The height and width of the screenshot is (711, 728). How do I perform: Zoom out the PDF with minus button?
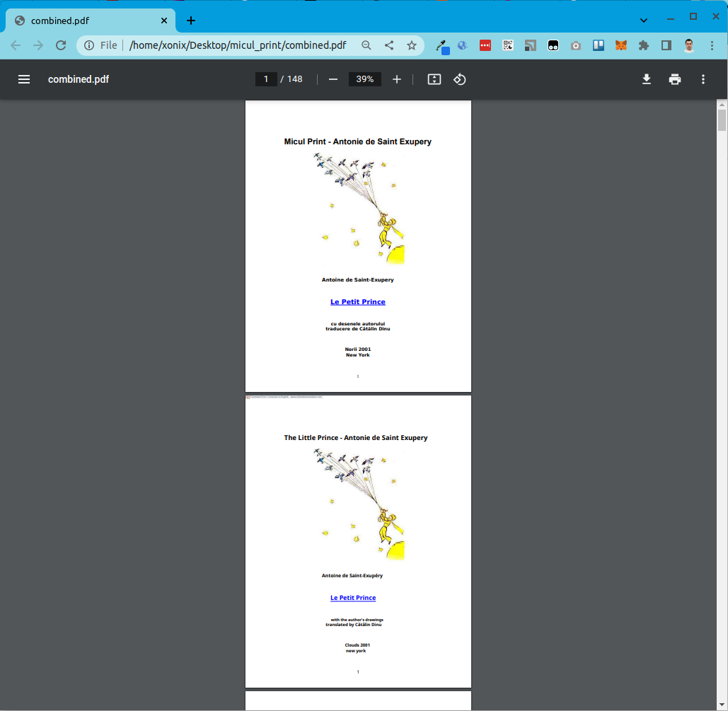(333, 79)
